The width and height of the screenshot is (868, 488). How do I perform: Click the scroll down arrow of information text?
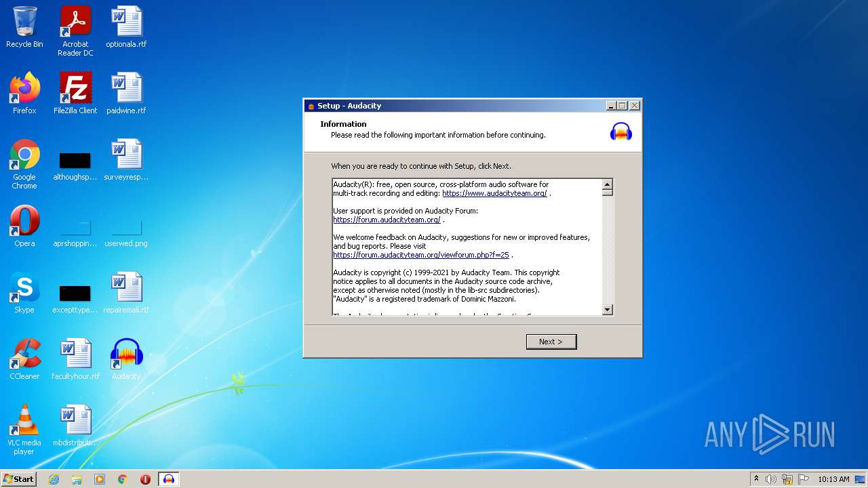coord(608,310)
